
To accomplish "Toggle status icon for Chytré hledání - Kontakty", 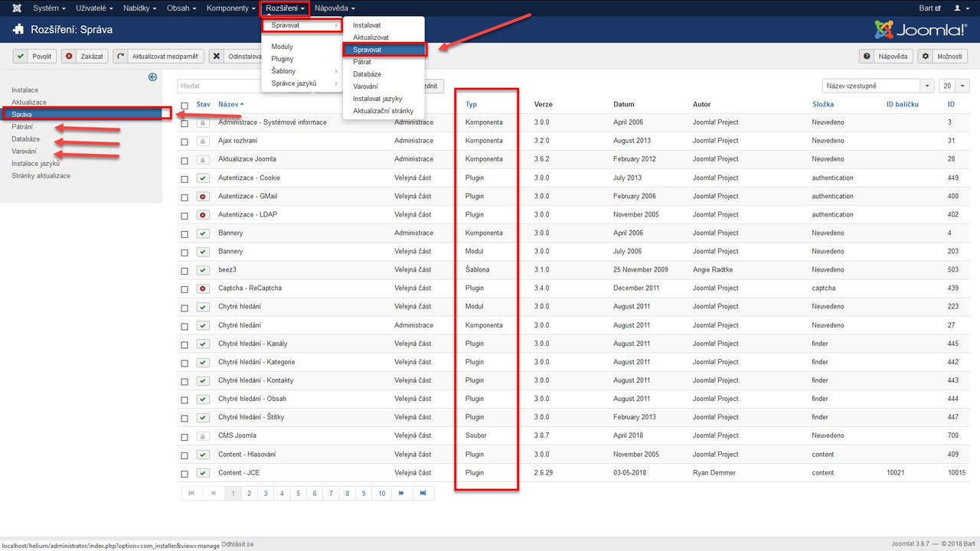I will coord(203,380).
